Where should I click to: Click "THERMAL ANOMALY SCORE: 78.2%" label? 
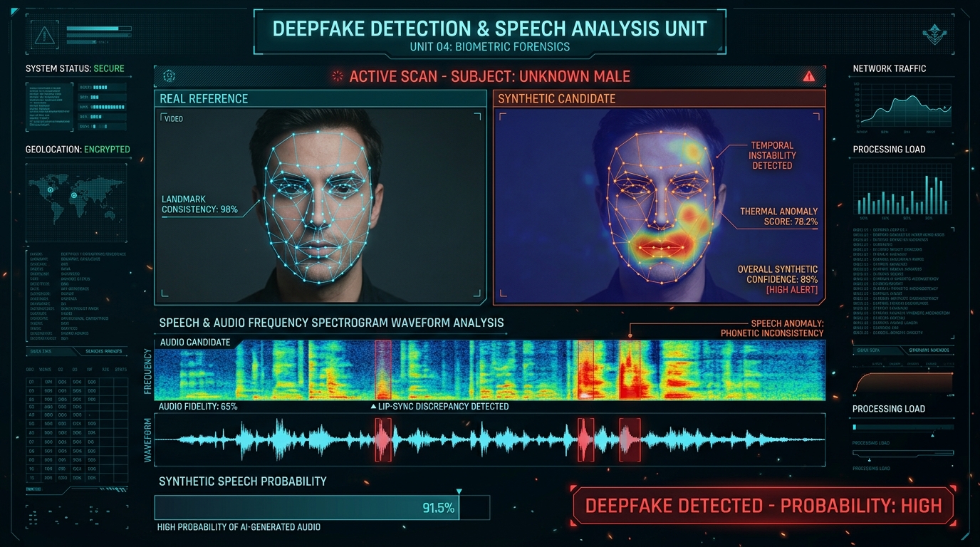pyautogui.click(x=779, y=217)
